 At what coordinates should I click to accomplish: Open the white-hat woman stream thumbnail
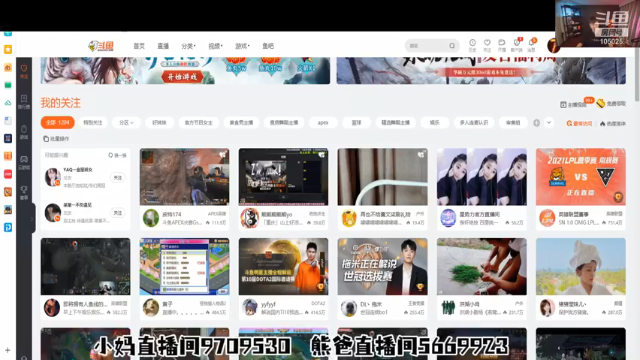click(580, 267)
